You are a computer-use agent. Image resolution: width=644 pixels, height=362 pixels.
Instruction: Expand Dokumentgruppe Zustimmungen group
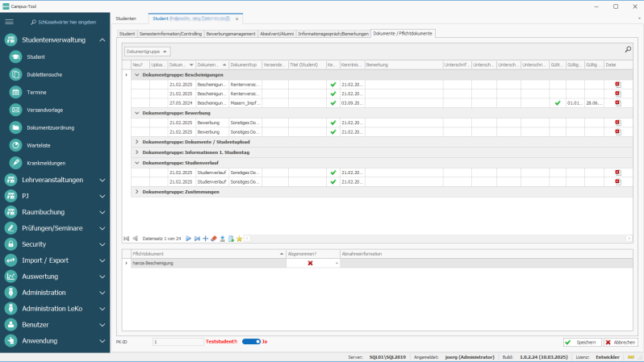(x=137, y=192)
